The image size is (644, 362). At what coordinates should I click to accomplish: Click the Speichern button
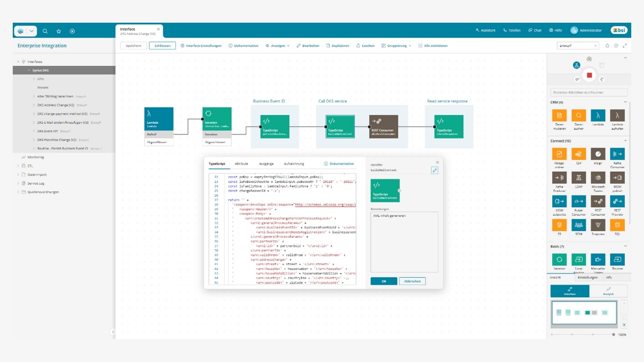[133, 46]
